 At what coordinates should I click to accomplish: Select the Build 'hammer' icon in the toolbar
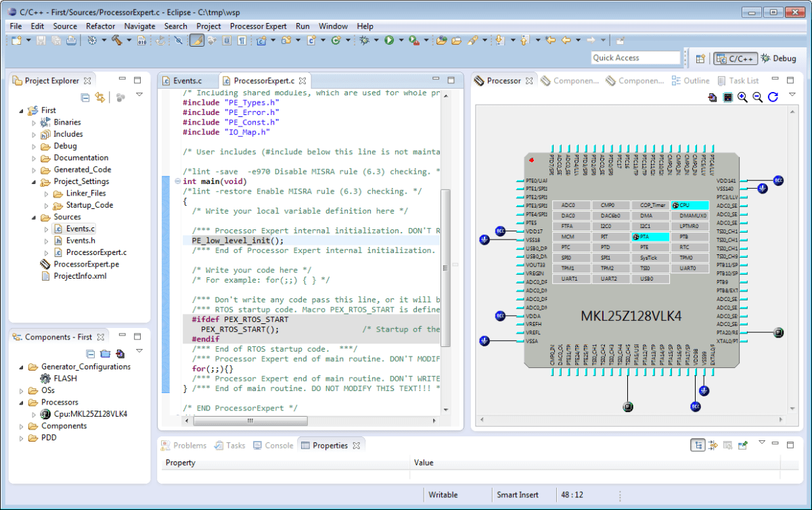(117, 41)
